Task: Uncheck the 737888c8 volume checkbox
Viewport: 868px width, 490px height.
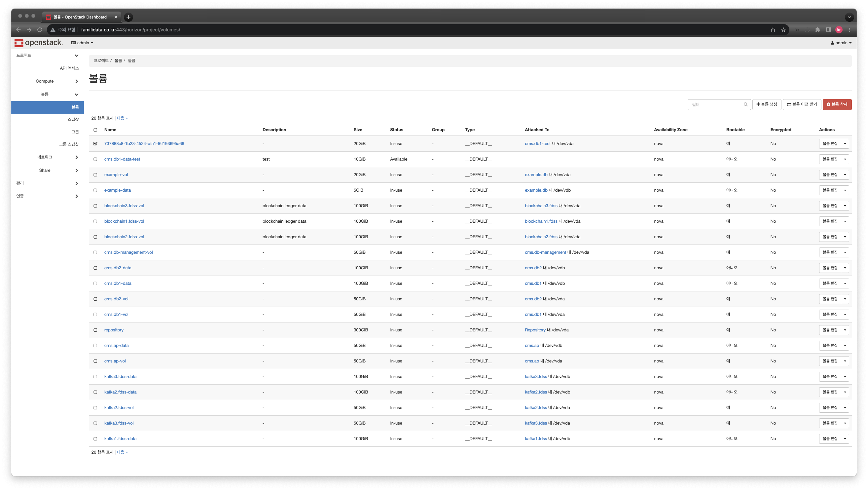Action: [x=95, y=143]
